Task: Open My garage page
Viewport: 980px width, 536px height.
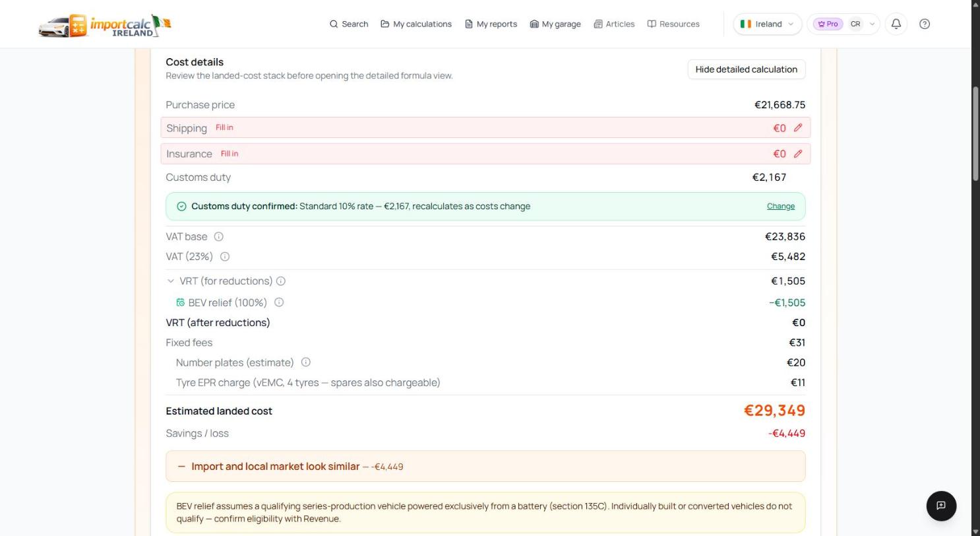Action: pos(555,24)
